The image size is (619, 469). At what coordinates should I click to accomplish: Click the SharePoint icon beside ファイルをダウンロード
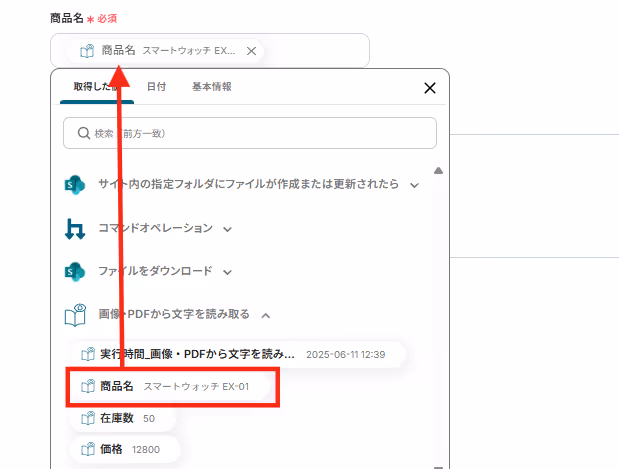pos(75,271)
